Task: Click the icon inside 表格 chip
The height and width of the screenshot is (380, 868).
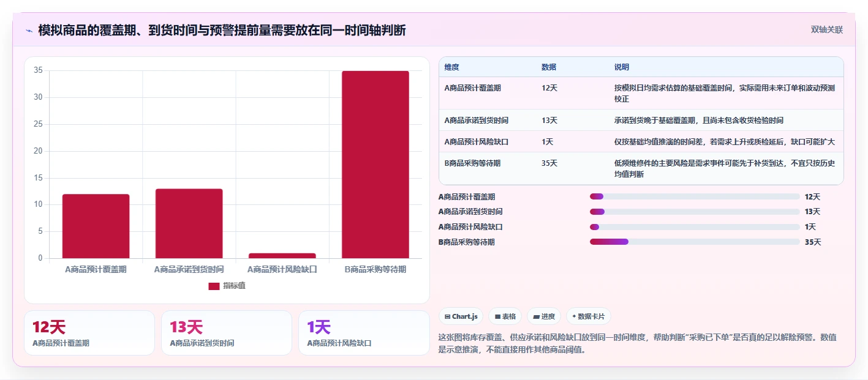Action: (497, 316)
